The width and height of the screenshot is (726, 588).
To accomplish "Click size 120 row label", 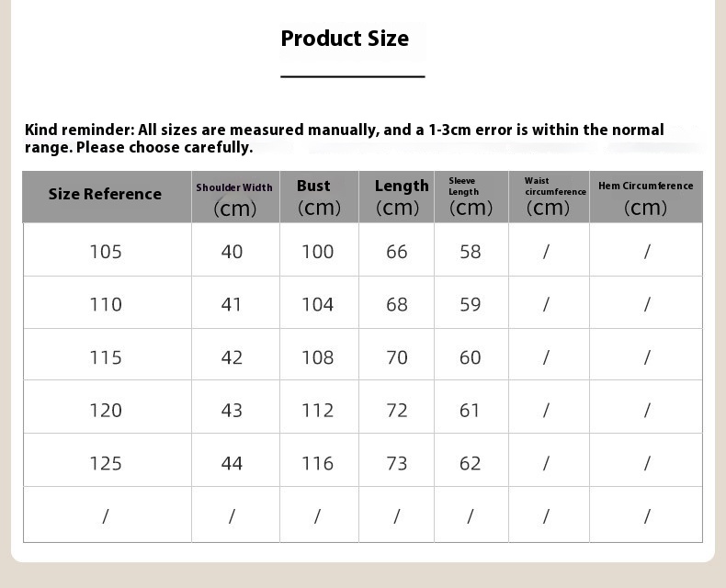I will click(x=106, y=410).
